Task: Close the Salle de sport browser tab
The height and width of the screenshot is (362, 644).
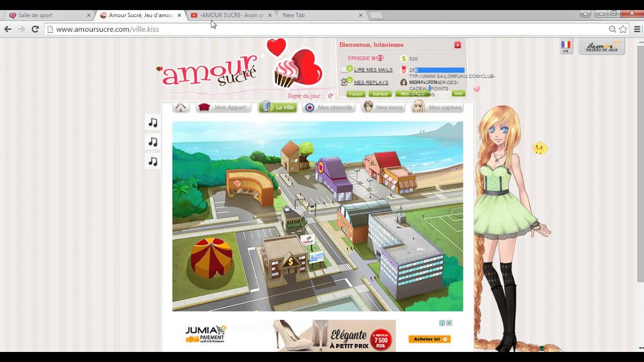Action: 88,15
